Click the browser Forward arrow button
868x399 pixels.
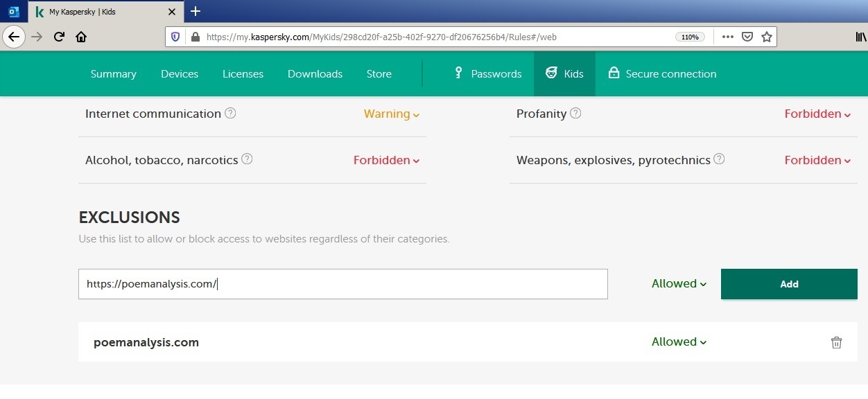37,37
